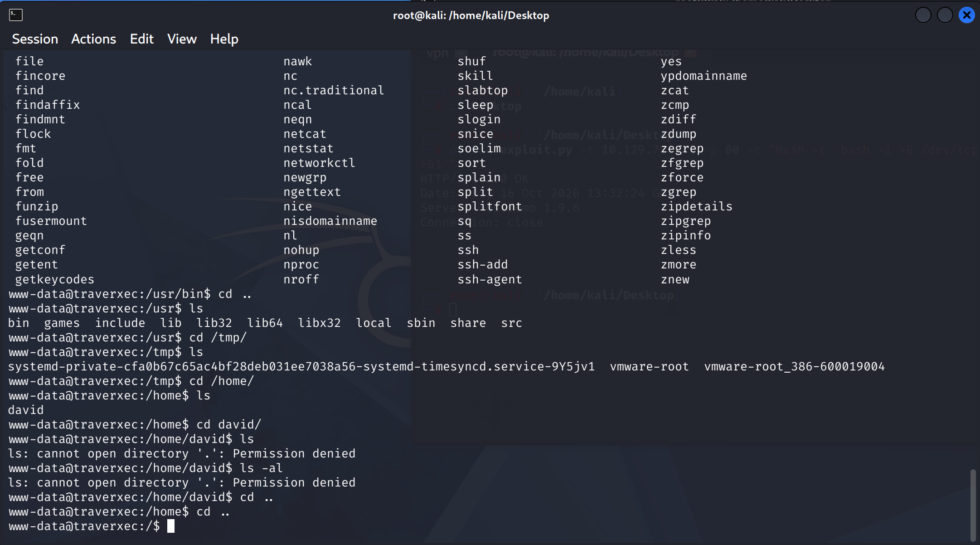This screenshot has height=545, width=980.
Task: Open the Session menu
Action: tap(35, 39)
